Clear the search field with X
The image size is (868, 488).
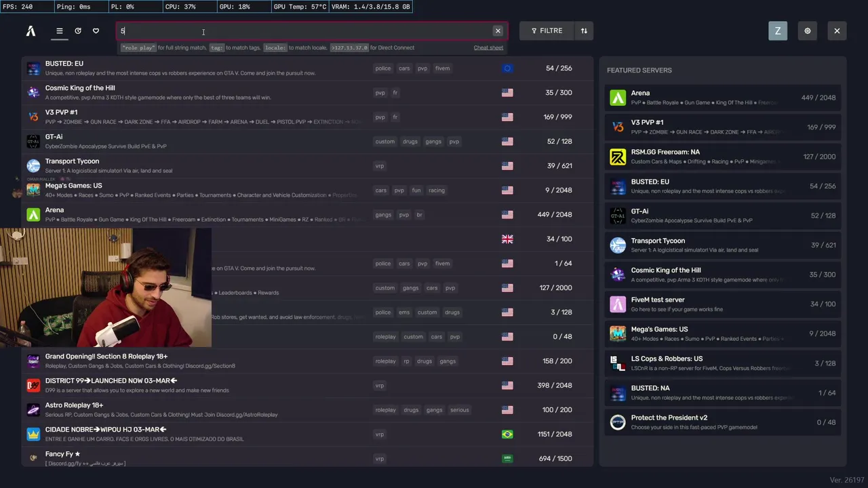point(498,30)
